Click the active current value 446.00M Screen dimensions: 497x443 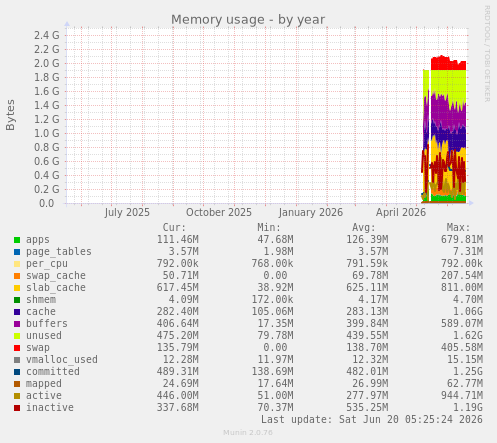[178, 396]
